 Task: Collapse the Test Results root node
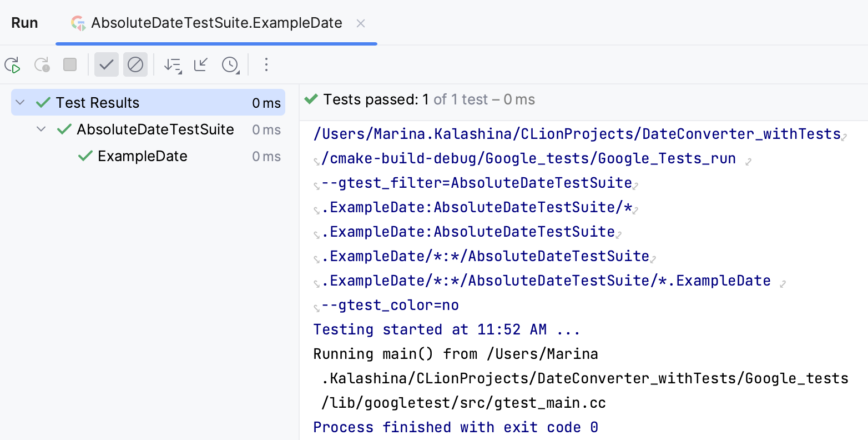click(21, 103)
